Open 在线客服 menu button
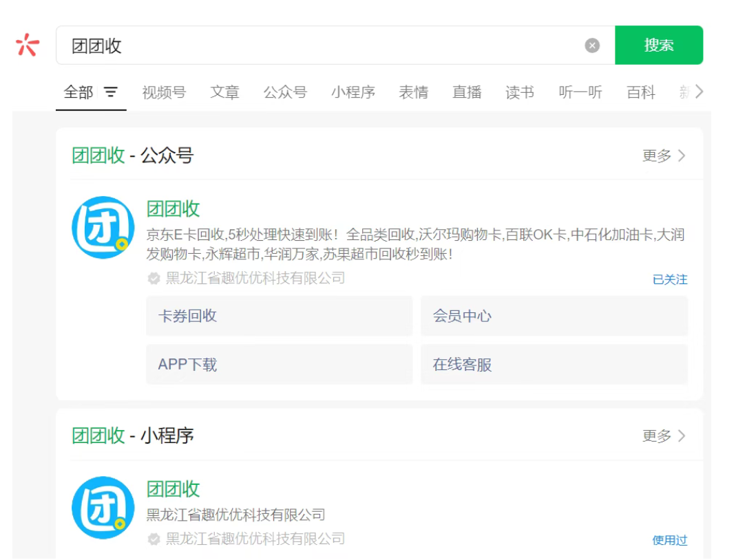 click(x=554, y=364)
